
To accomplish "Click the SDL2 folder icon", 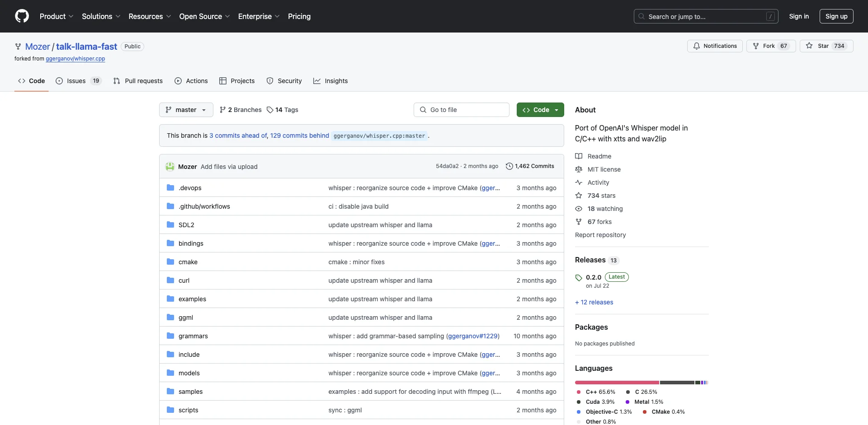I will coord(170,225).
